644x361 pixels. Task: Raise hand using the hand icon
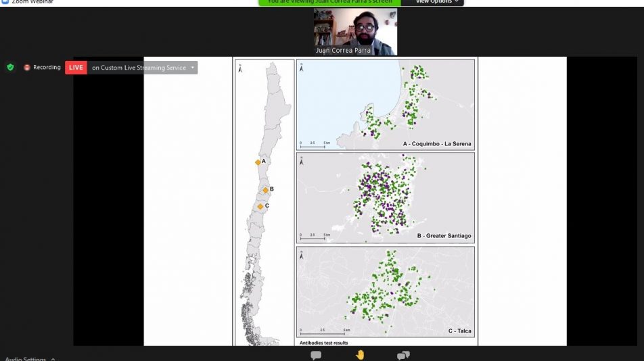click(360, 355)
